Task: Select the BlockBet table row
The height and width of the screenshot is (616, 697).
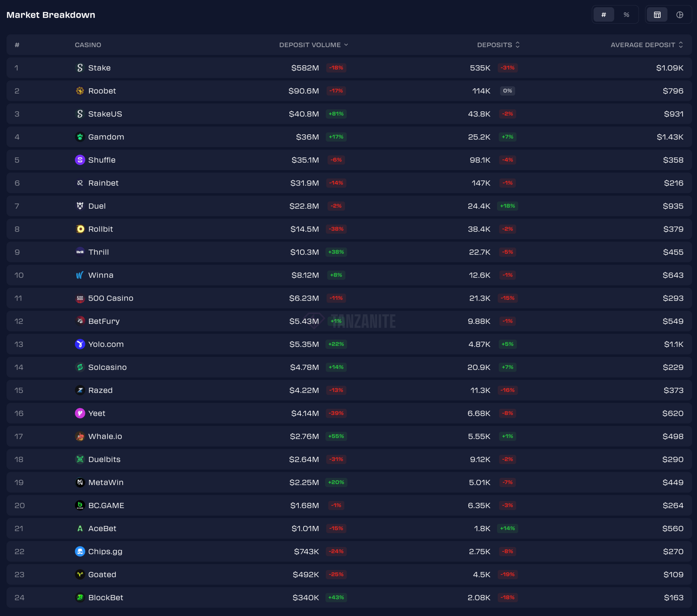Action: coord(348,597)
